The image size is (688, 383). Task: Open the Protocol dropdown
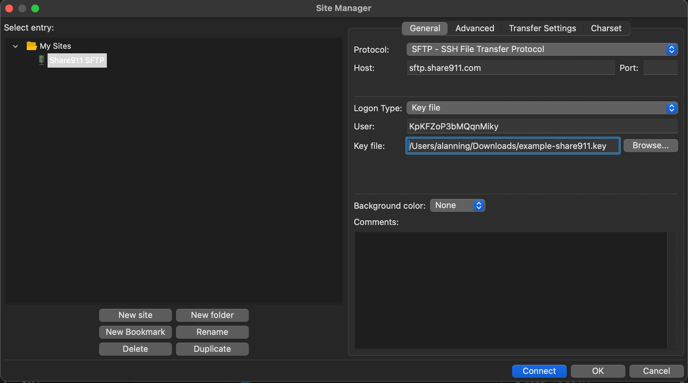pos(542,49)
